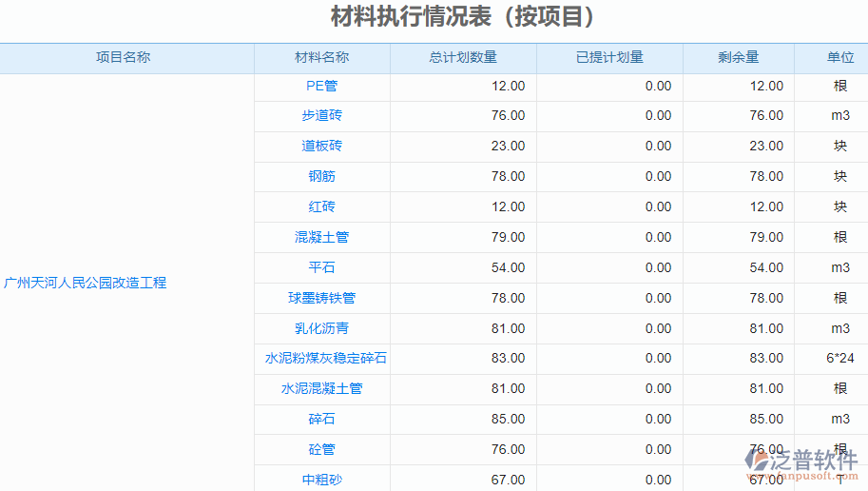Click the 剩余量 column header
The width and height of the screenshot is (868, 491).
pos(738,57)
